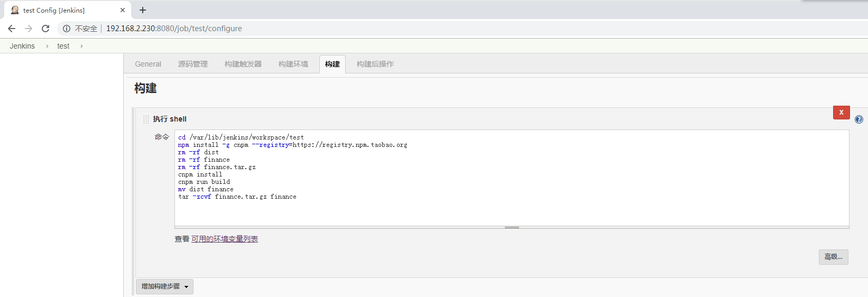Click the line 'tar -zcvf finance.tar.gz finance'
The width and height of the screenshot is (868, 297).
tap(237, 197)
